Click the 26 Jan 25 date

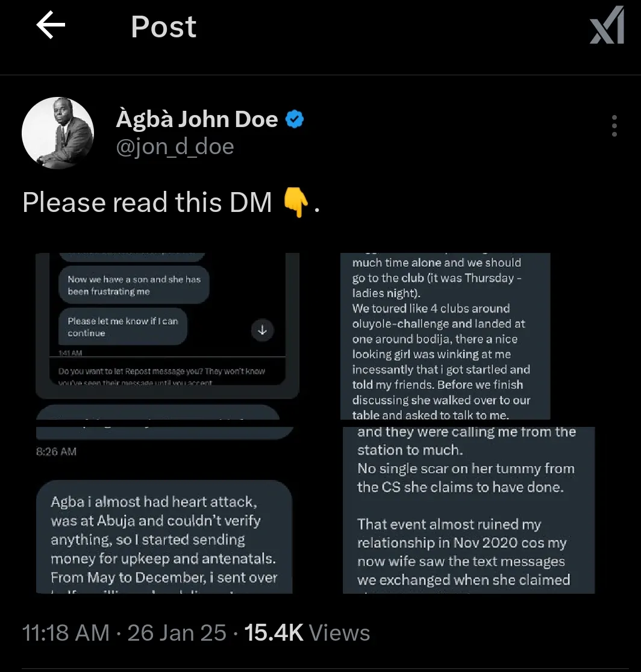(x=177, y=633)
